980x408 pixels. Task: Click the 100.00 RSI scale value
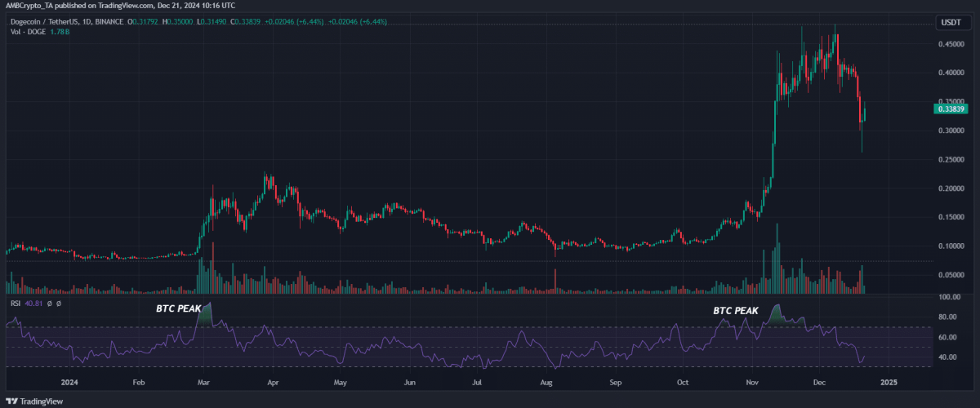(x=948, y=298)
